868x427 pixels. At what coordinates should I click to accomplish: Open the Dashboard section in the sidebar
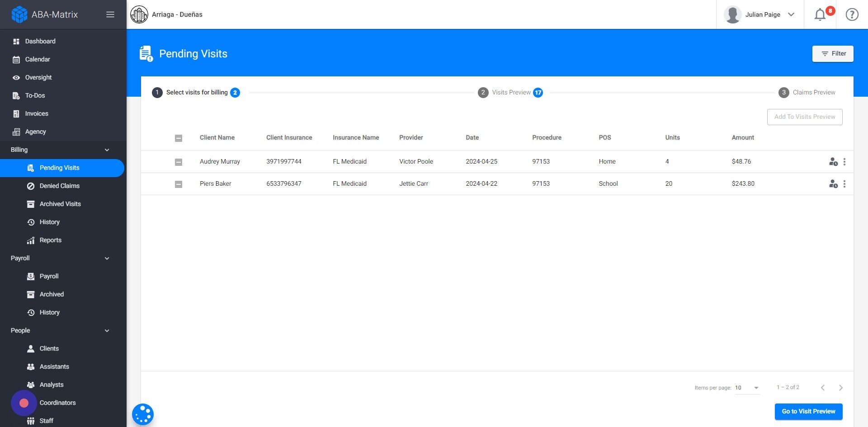(x=40, y=41)
